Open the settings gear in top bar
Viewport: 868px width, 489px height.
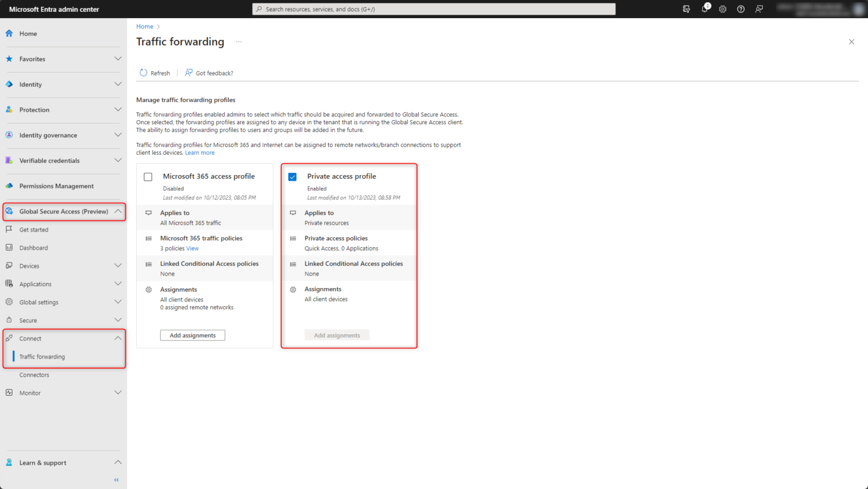(x=722, y=9)
